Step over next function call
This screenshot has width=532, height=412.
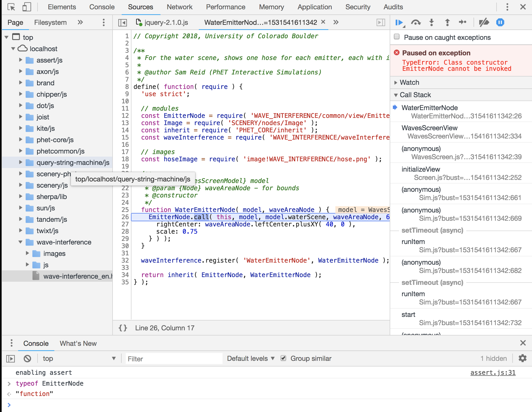tap(416, 23)
